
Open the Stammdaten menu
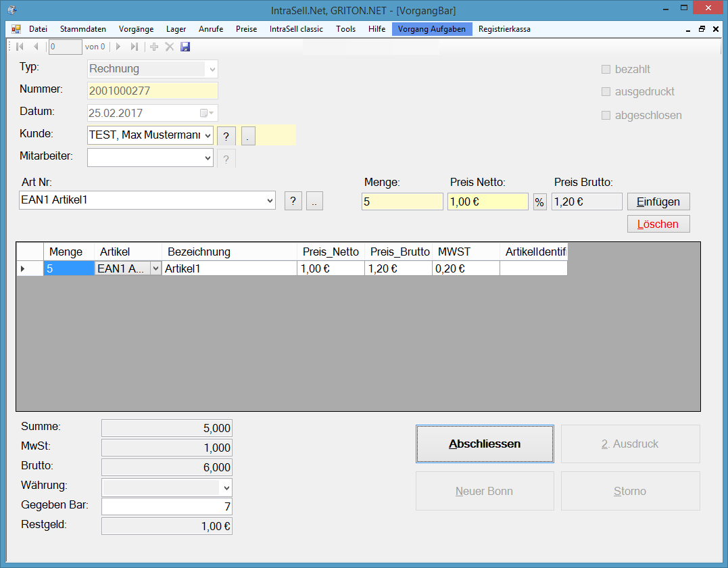(x=82, y=29)
